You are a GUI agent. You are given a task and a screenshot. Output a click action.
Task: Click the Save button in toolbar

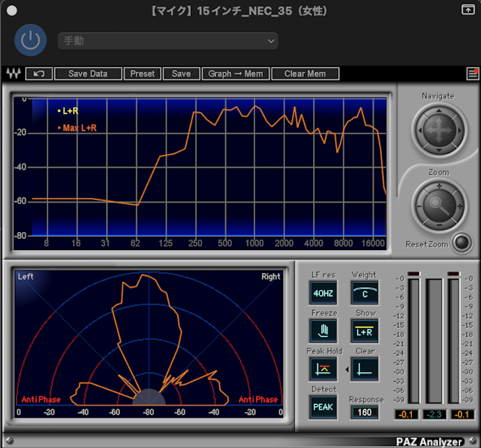181,74
